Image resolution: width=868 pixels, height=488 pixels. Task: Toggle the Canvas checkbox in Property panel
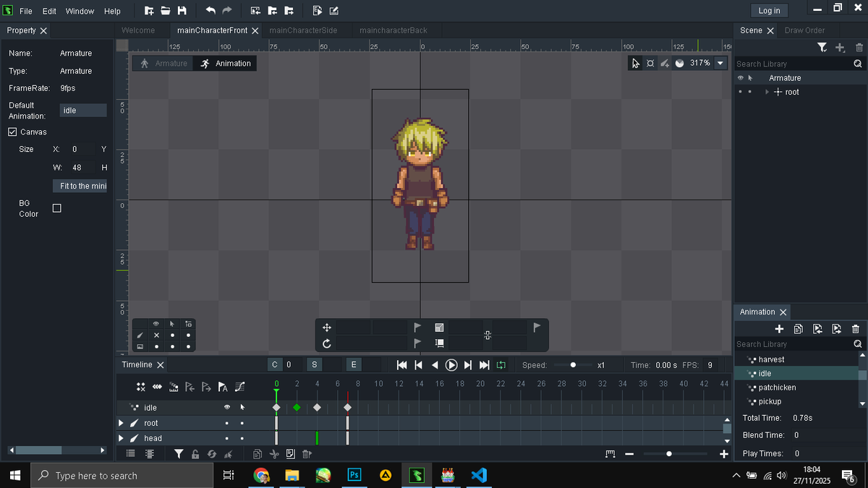[12, 132]
